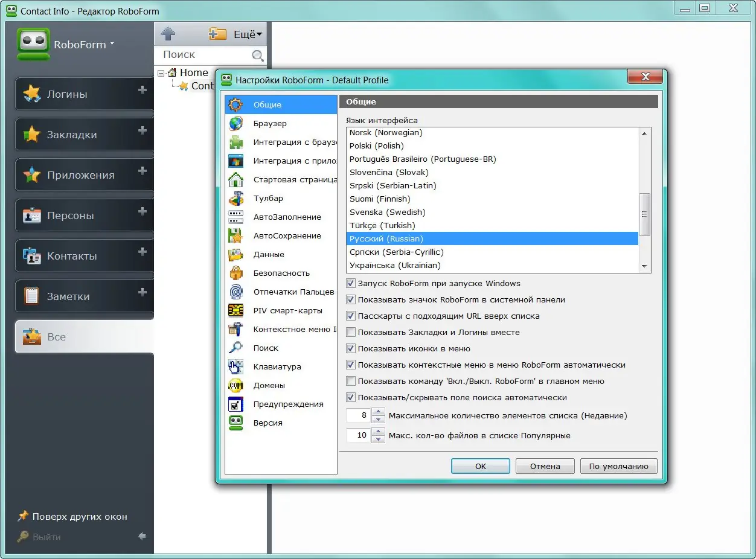Open the RoboForm dropdown menu arrow

tap(112, 44)
